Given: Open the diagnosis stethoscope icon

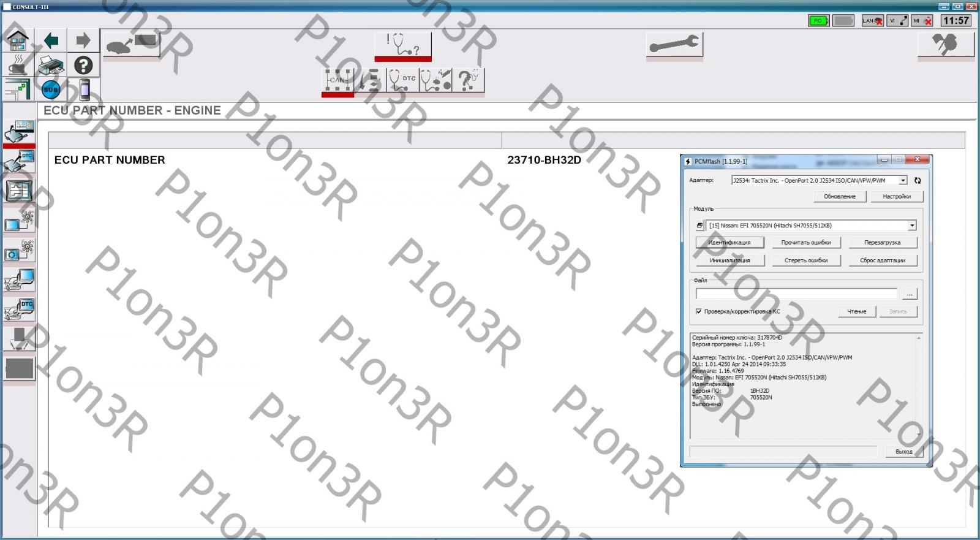Looking at the screenshot, I should tap(403, 46).
